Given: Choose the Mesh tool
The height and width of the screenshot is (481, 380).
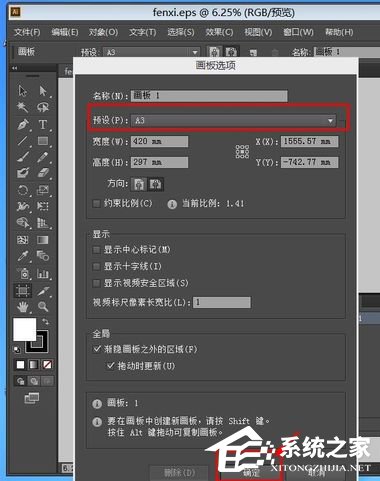Looking at the screenshot, I should [x=22, y=240].
